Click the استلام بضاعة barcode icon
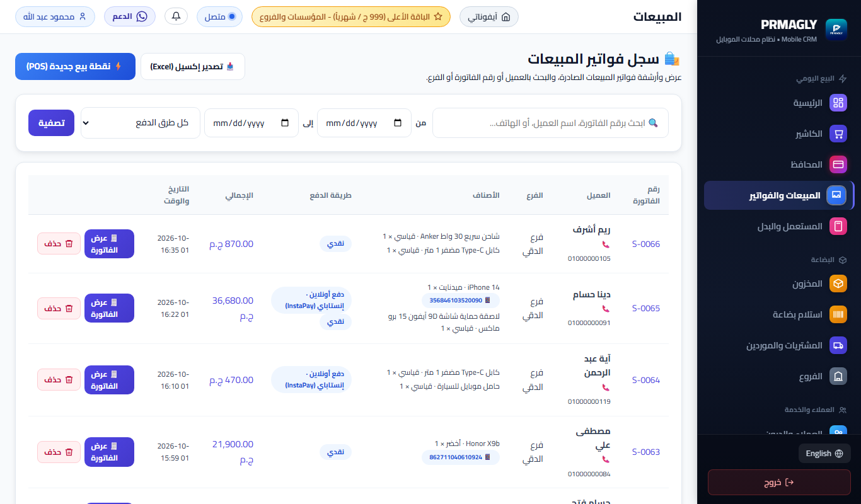Viewport: 861px width, 504px height. [838, 314]
